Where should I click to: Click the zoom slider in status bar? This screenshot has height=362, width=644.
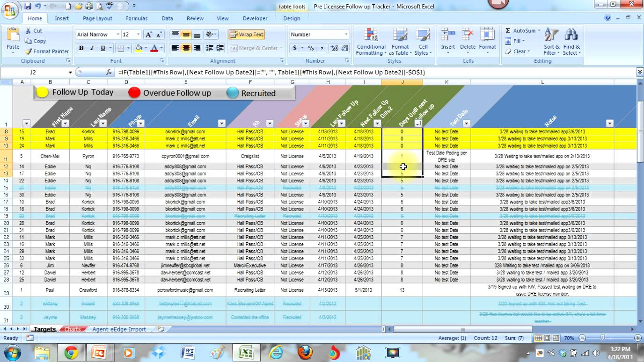click(602, 338)
